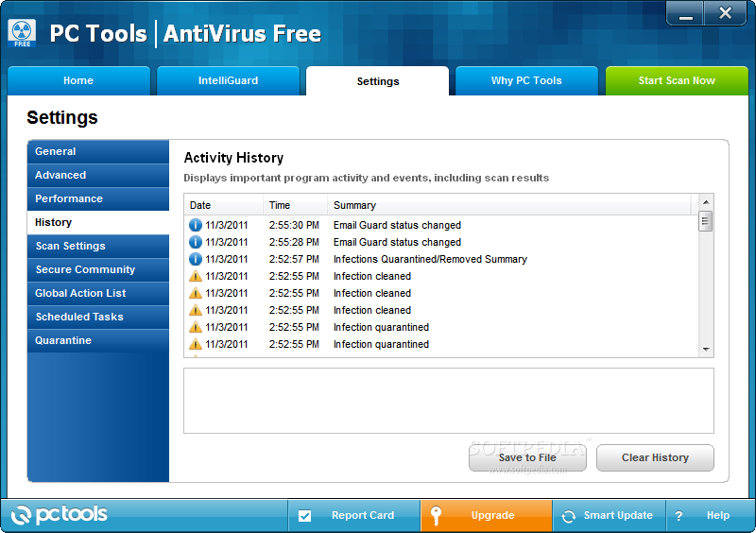The image size is (756, 533).
Task: Click the history list scroll up arrow
Action: click(706, 202)
